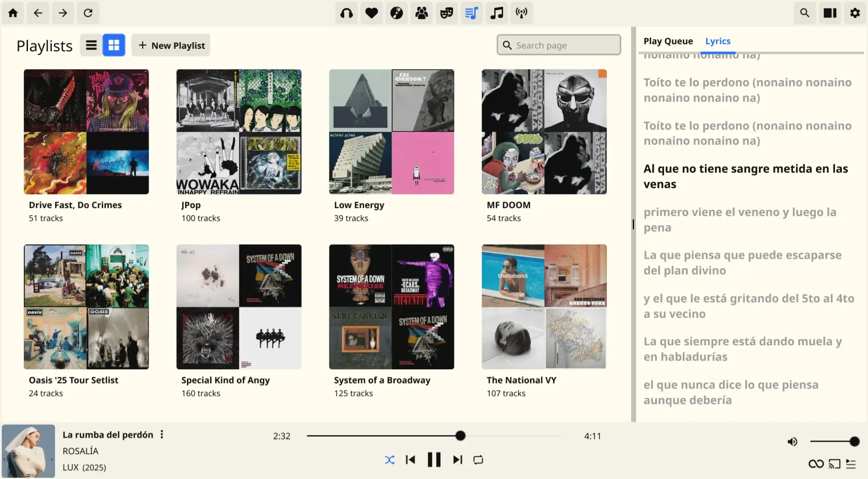Open the JPop playlist cover

pos(239,132)
